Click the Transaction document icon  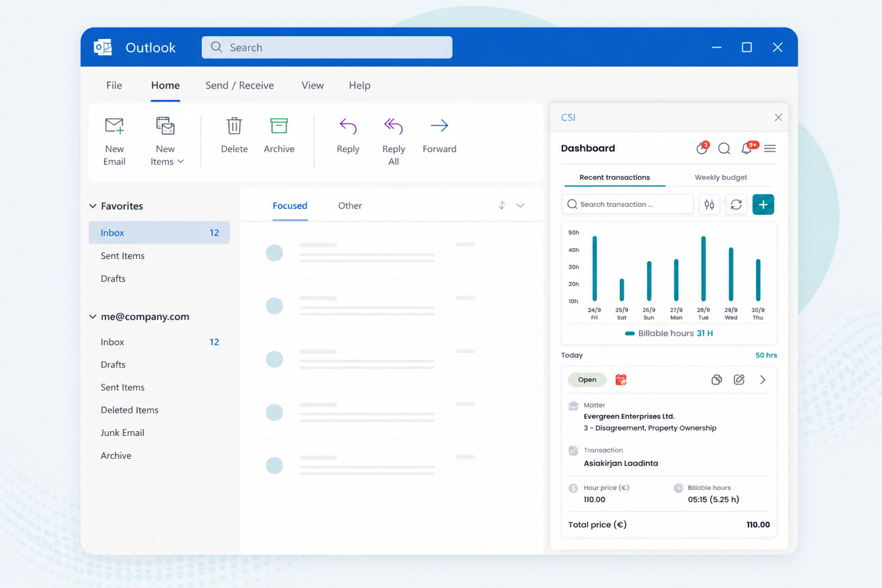pyautogui.click(x=573, y=451)
